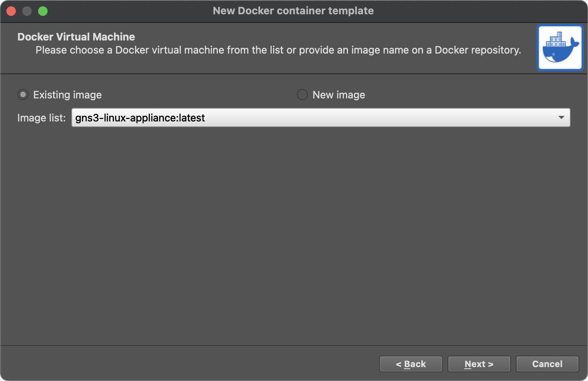The image size is (588, 381).
Task: Dismiss the wizard with Cancel
Action: [x=547, y=364]
